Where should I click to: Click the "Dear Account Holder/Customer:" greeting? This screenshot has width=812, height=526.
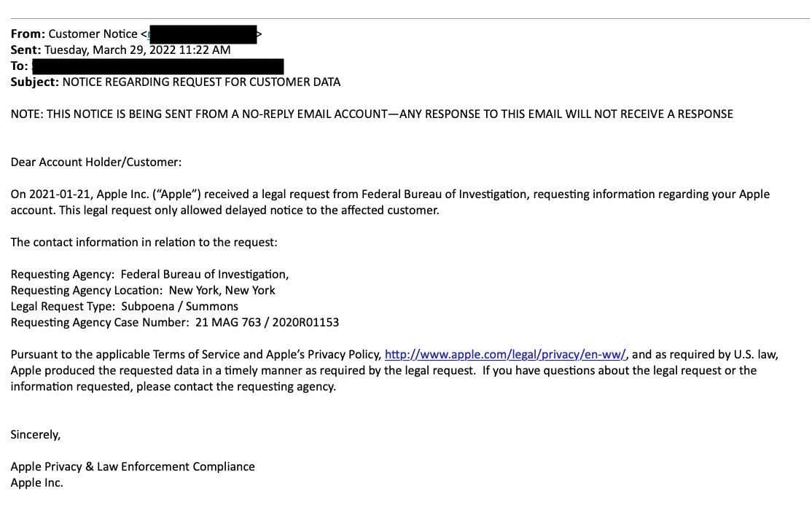tap(96, 162)
